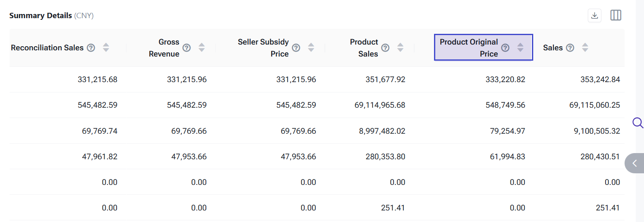Click the magnifier search icon on right edge
Screen dimensions: 644x222
[638, 123]
